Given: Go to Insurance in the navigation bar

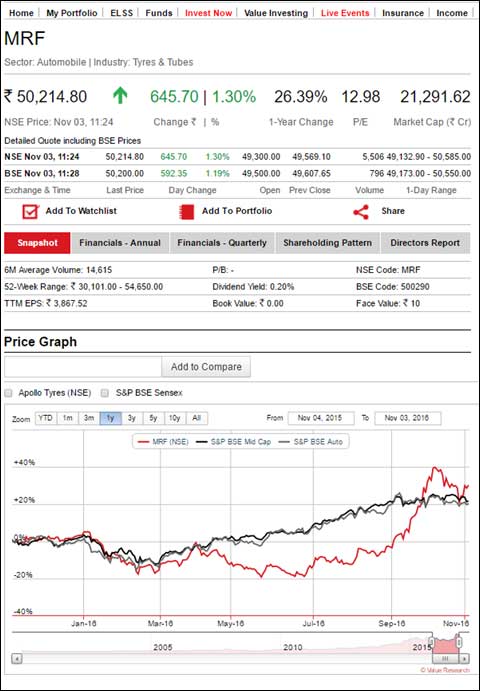Looking at the screenshot, I should point(403,13).
